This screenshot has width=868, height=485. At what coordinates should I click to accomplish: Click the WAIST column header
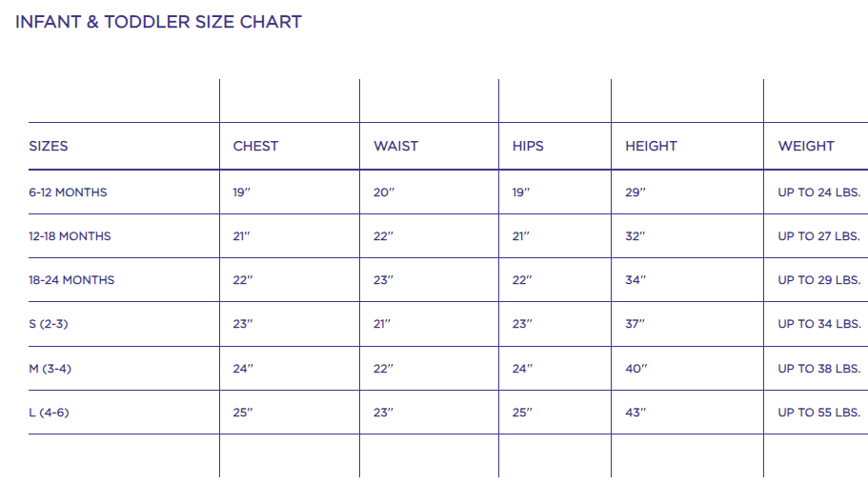(x=395, y=146)
